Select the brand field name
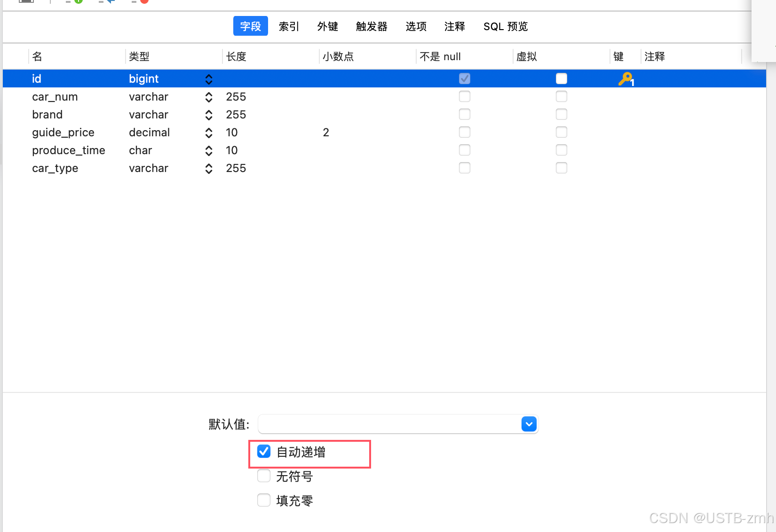The height and width of the screenshot is (532, 776). 48,115
